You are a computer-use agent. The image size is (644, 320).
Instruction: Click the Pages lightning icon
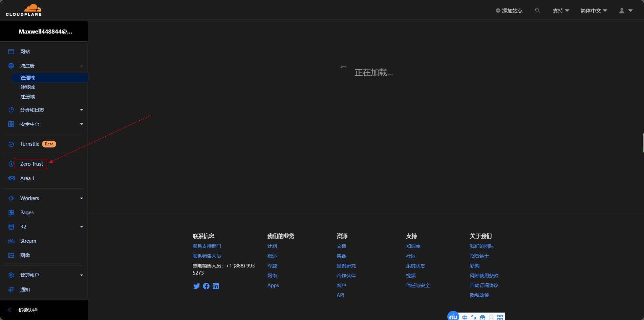11,213
